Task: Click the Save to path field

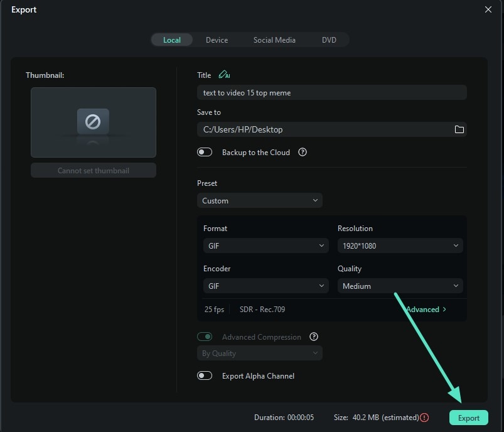Action: pos(332,129)
